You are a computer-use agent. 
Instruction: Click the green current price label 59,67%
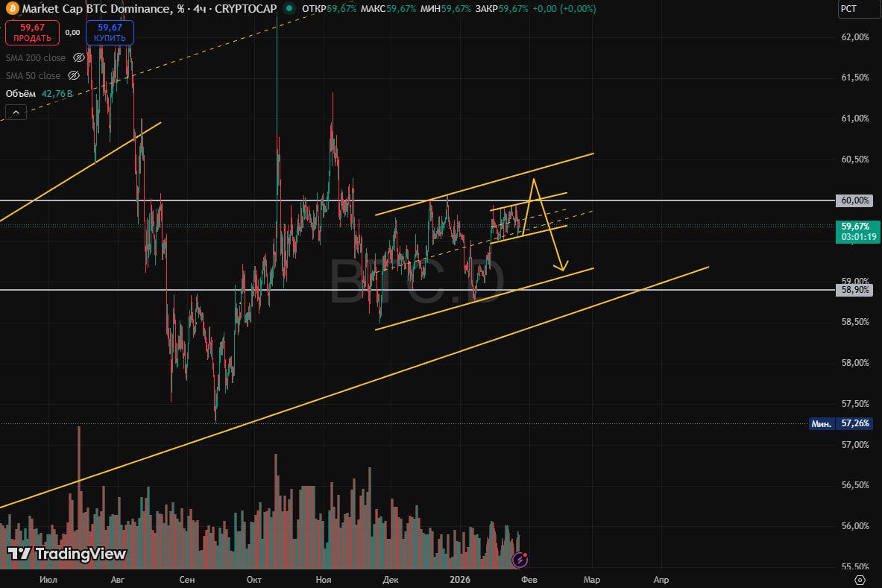click(x=858, y=232)
